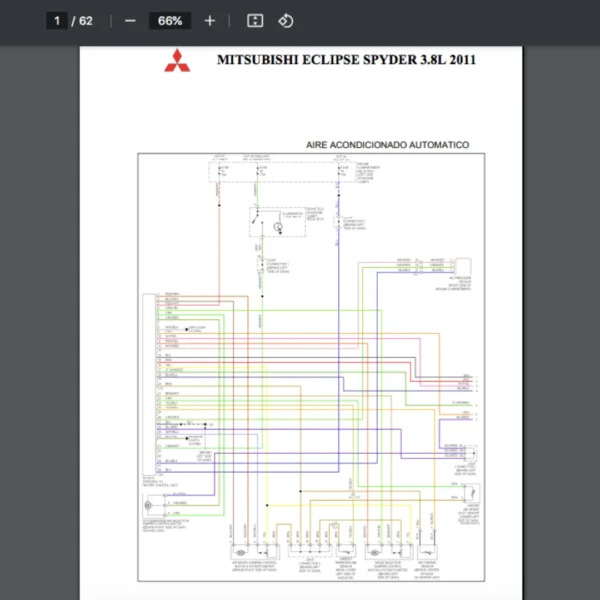The height and width of the screenshot is (600, 600).
Task: Rotate the document with the rotate icon
Action: [285, 21]
